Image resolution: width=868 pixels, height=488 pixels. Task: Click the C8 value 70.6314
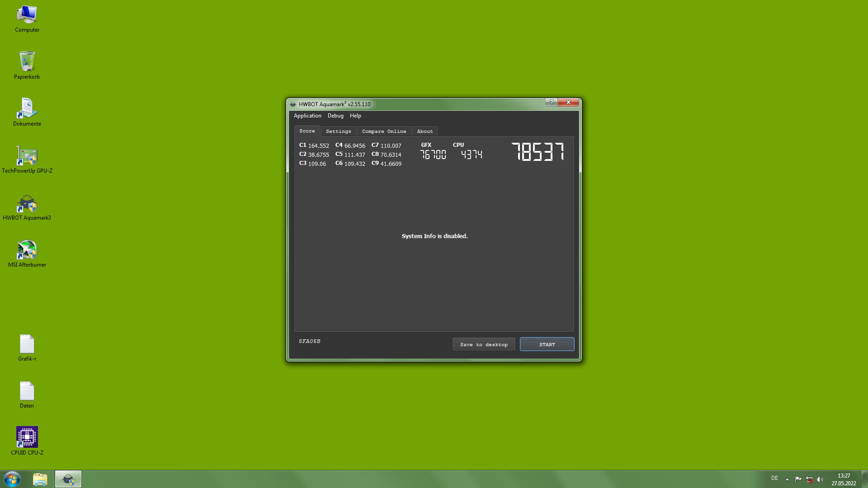(391, 155)
